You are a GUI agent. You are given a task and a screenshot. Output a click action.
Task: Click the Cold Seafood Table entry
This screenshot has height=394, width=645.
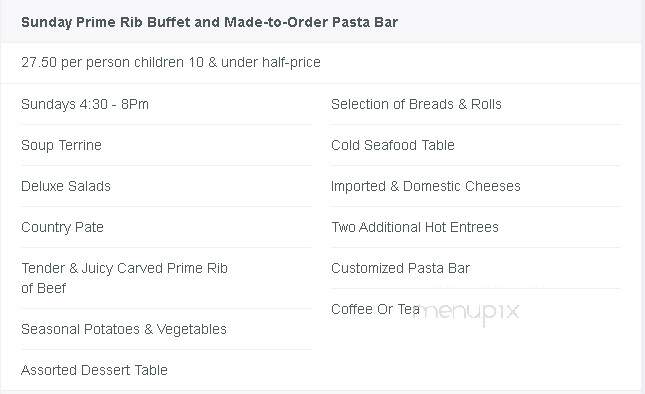[393, 145]
